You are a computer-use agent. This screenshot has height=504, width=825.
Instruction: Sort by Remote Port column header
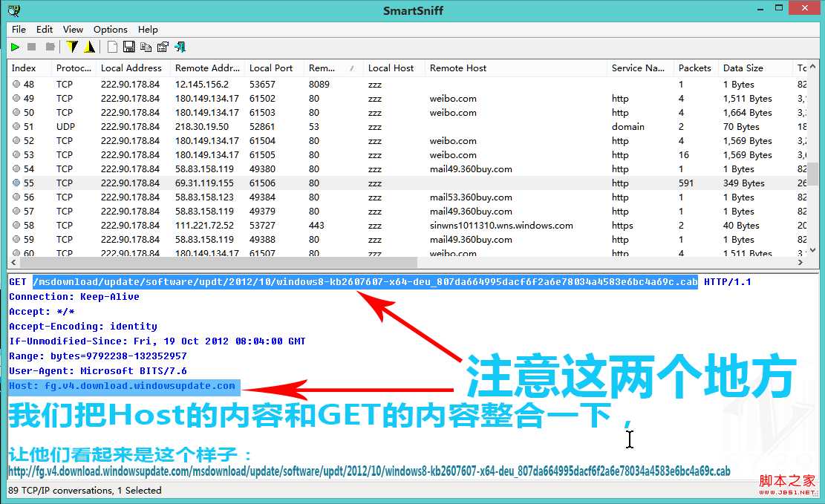(x=333, y=68)
